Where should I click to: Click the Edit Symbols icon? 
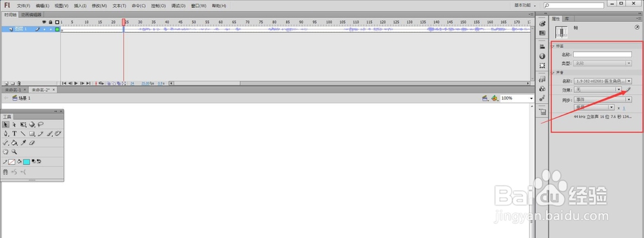click(x=495, y=98)
